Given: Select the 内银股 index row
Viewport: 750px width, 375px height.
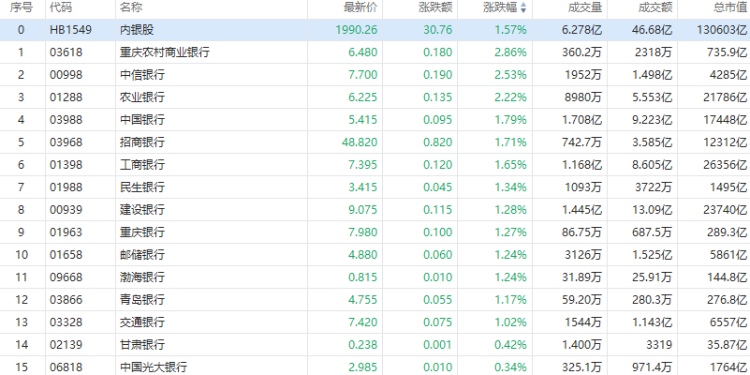Looking at the screenshot, I should pyautogui.click(x=375, y=30).
